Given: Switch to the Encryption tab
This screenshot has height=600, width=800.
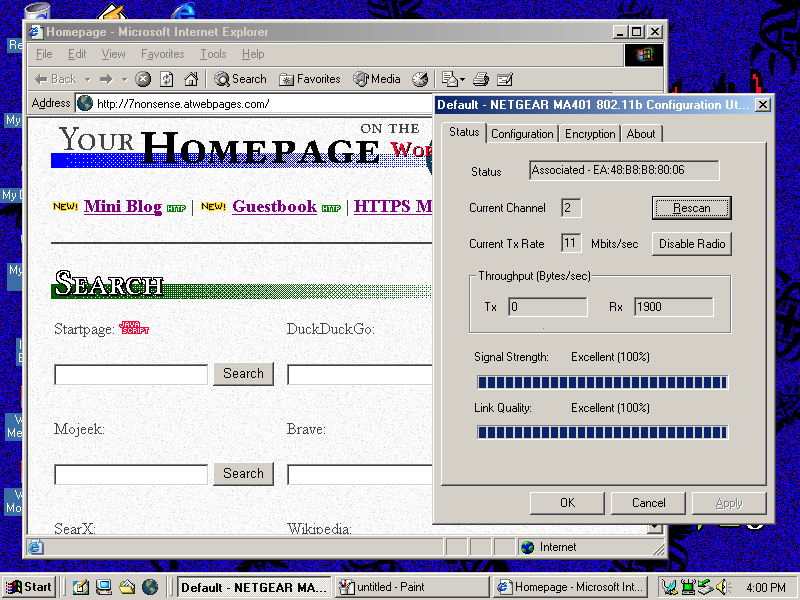Looking at the screenshot, I should click(589, 133).
